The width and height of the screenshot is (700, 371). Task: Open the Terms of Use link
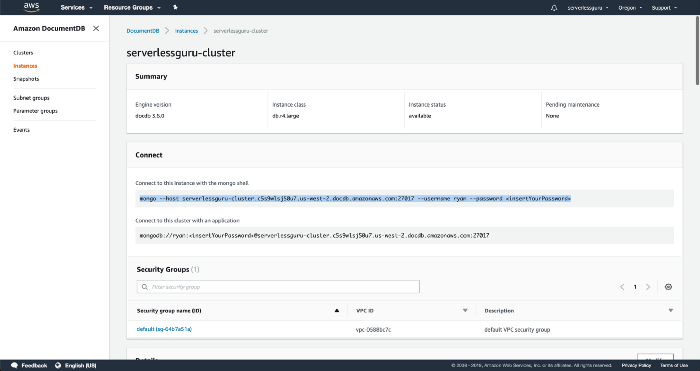click(x=674, y=366)
